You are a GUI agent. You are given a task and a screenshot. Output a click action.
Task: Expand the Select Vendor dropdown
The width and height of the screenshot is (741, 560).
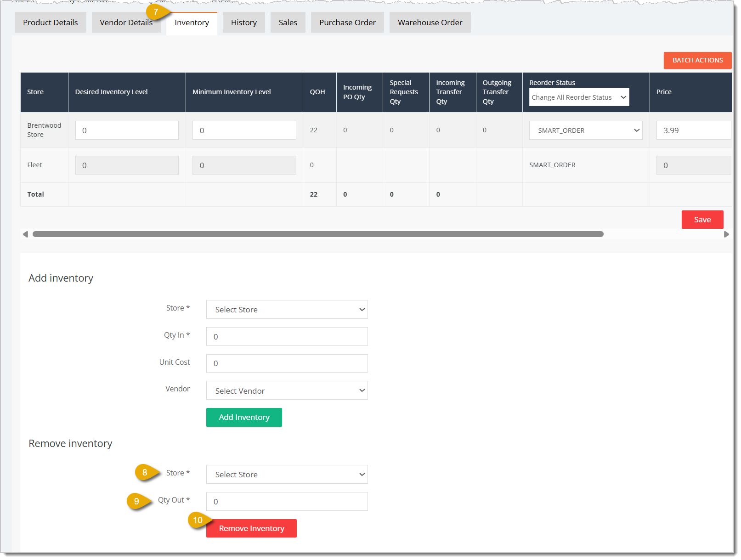[x=287, y=390]
